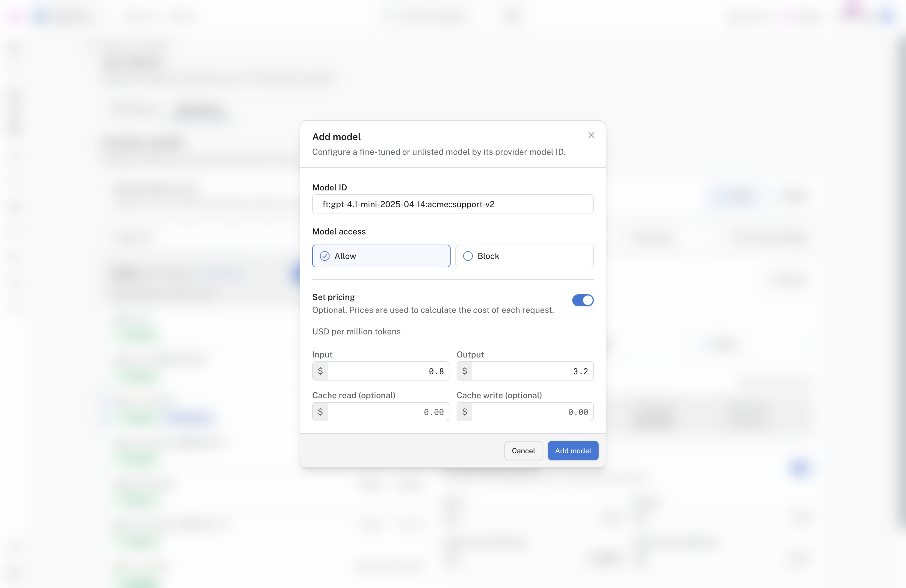Confirm with the Add model button

pyautogui.click(x=573, y=450)
